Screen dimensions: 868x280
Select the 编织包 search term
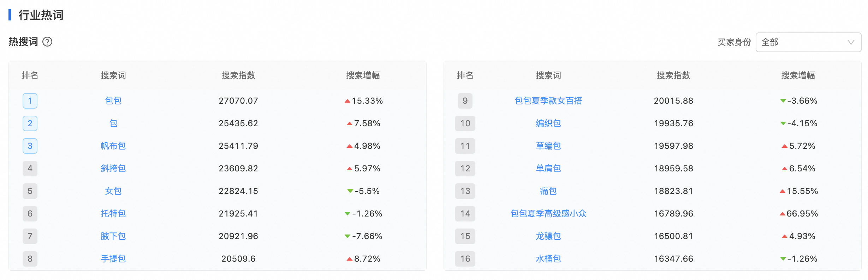tap(548, 123)
